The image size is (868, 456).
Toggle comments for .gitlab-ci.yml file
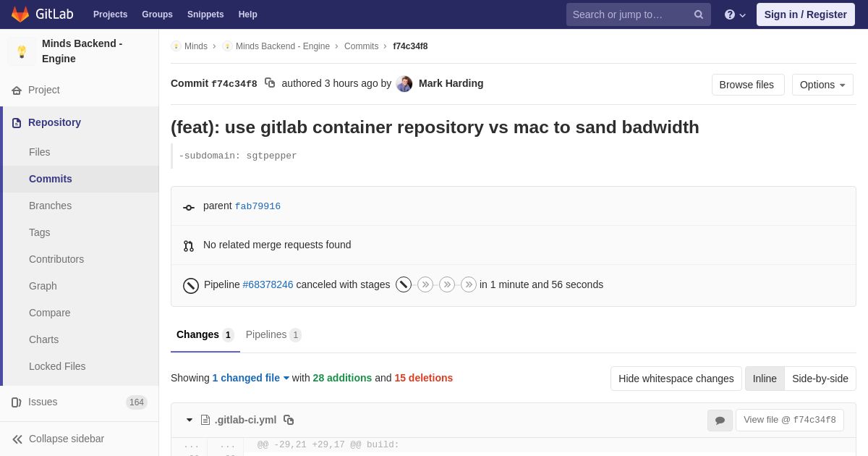pyautogui.click(x=720, y=421)
